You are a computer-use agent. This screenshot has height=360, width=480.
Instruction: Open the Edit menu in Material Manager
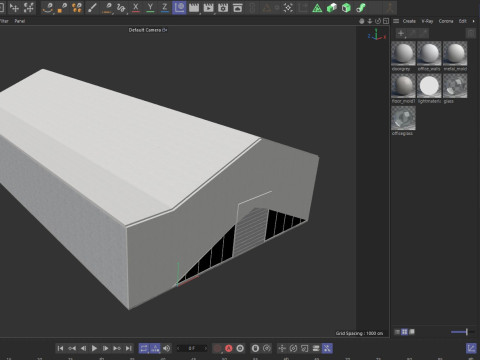point(463,21)
